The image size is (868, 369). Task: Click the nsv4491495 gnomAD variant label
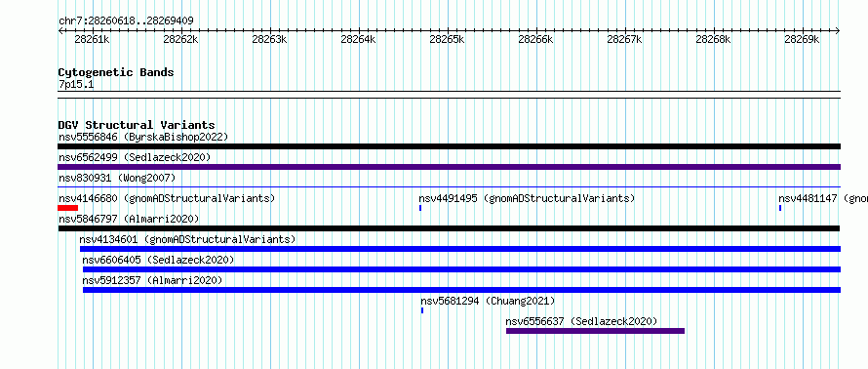(527, 198)
